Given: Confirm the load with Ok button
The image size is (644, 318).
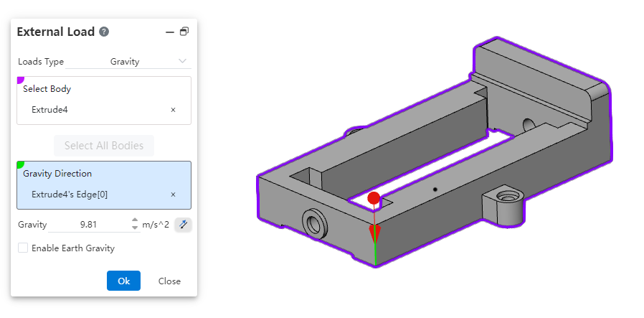Looking at the screenshot, I should pyautogui.click(x=123, y=281).
